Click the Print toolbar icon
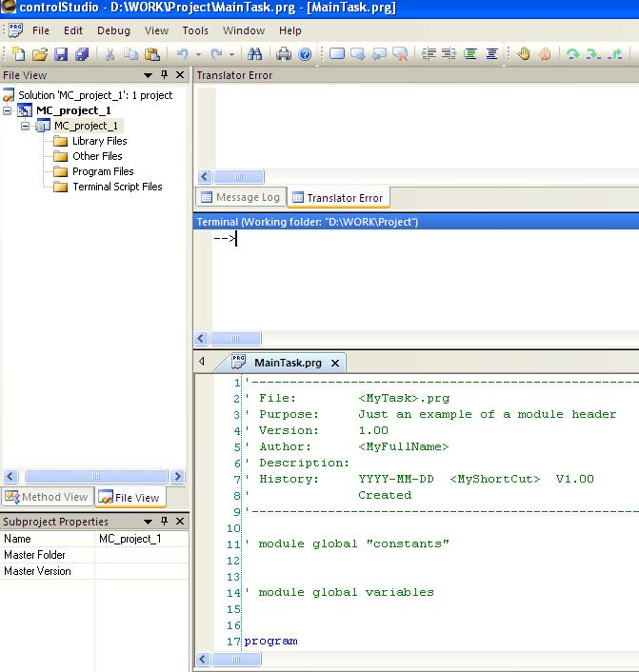Viewport: 639px width, 672px height. [x=284, y=54]
